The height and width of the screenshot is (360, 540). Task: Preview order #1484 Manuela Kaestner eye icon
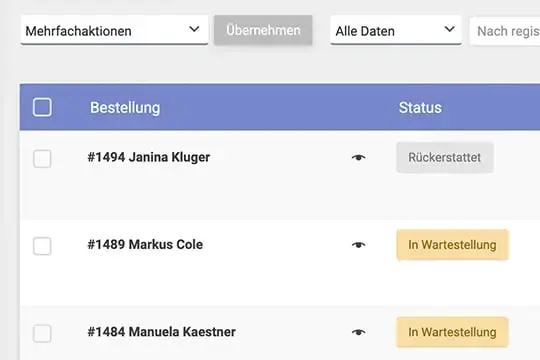[359, 332]
